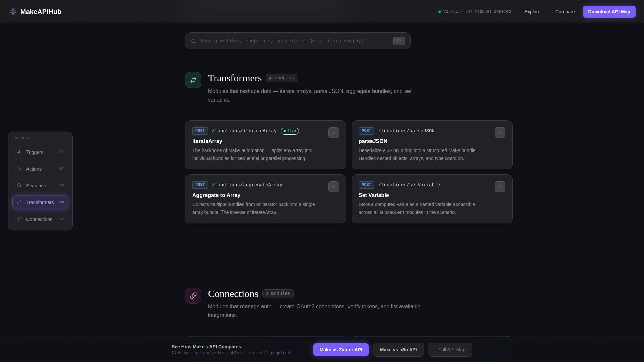Click the 156 count beside Transformers

coord(61,202)
